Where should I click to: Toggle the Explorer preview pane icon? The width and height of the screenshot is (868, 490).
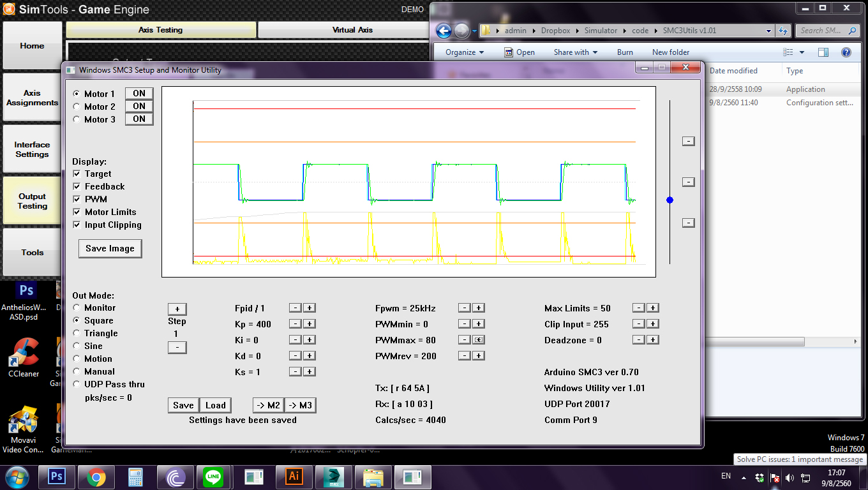click(x=823, y=52)
